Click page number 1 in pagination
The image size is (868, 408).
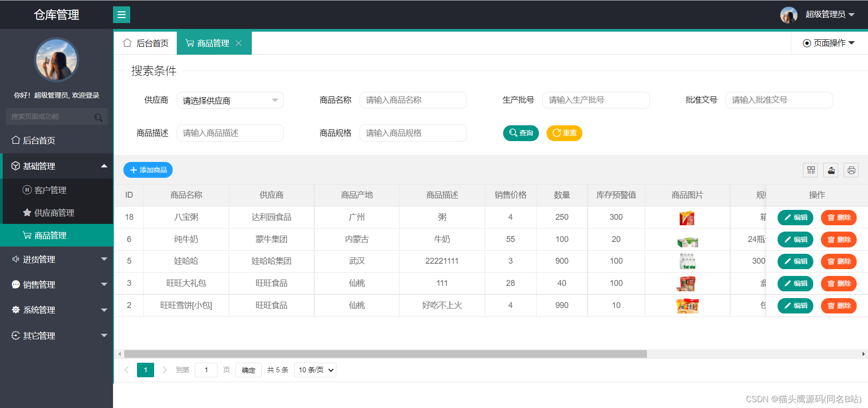146,370
